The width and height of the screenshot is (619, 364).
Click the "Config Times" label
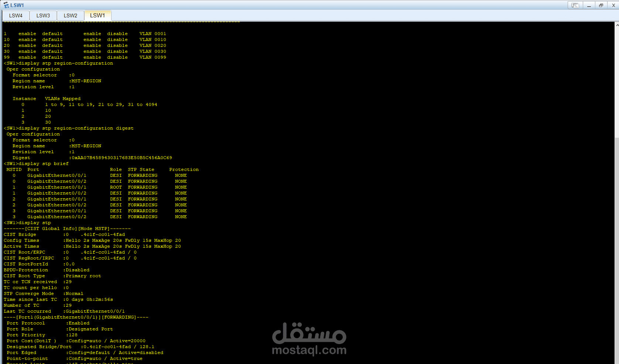coord(21,240)
